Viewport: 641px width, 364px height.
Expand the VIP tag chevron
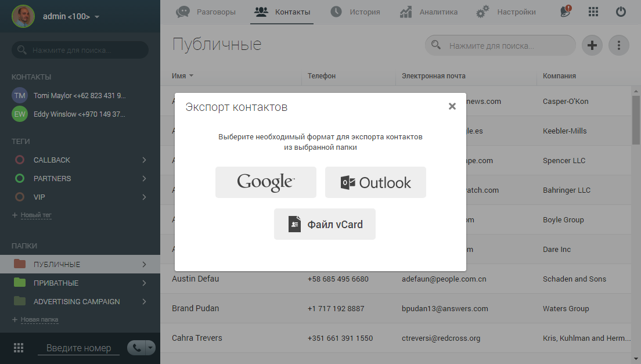point(144,197)
